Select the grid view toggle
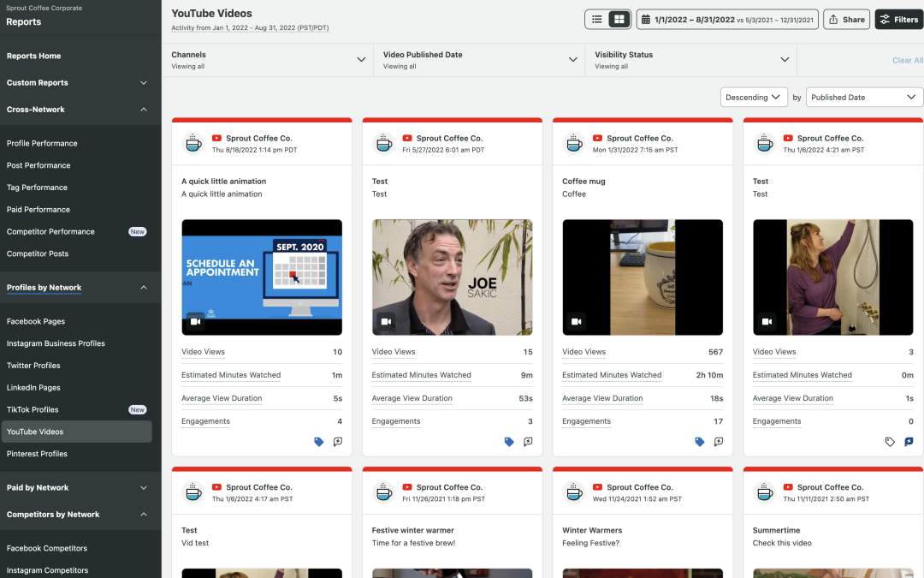 [619, 20]
